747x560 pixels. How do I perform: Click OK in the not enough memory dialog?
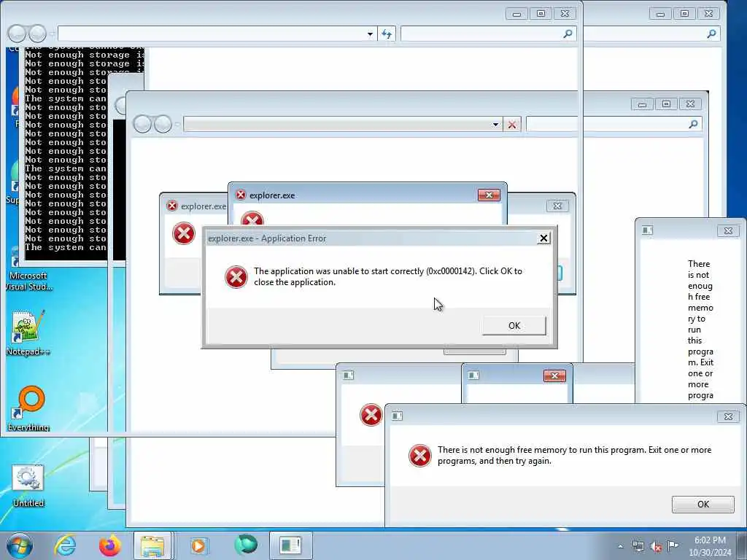coord(703,505)
